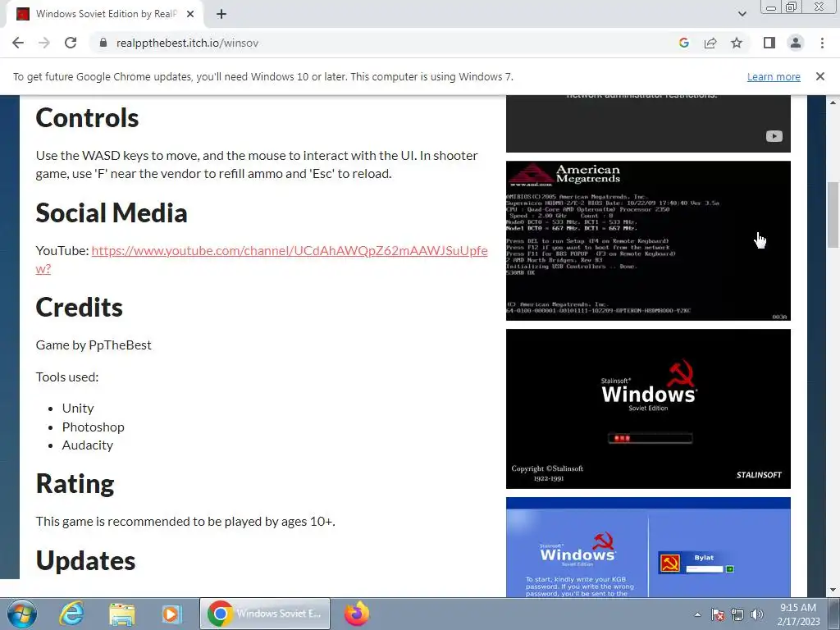840x630 pixels.
Task: Open the Bylat login screen screenshot
Action: [648, 547]
